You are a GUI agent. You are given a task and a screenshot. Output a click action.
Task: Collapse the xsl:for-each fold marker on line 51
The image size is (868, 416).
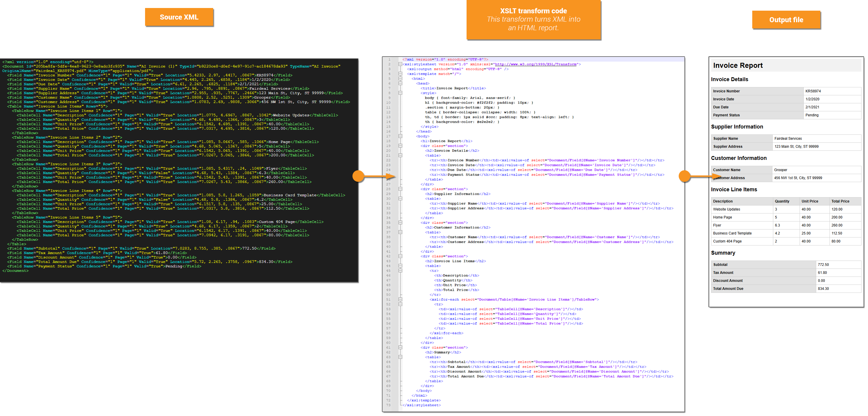coord(400,299)
